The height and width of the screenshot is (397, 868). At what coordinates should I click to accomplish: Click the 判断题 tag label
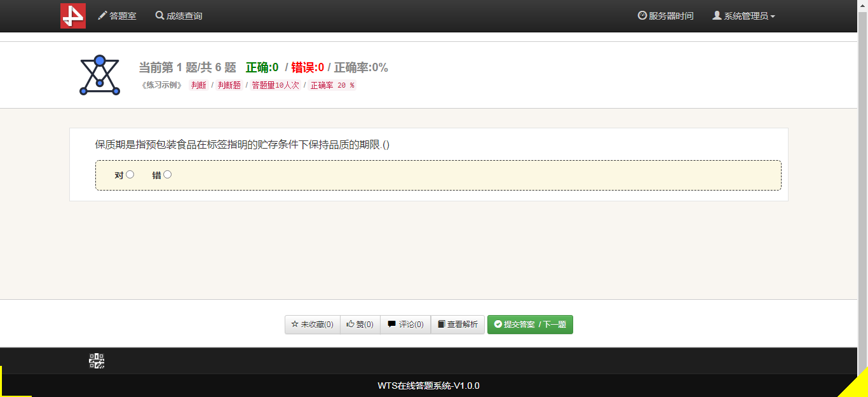[229, 85]
